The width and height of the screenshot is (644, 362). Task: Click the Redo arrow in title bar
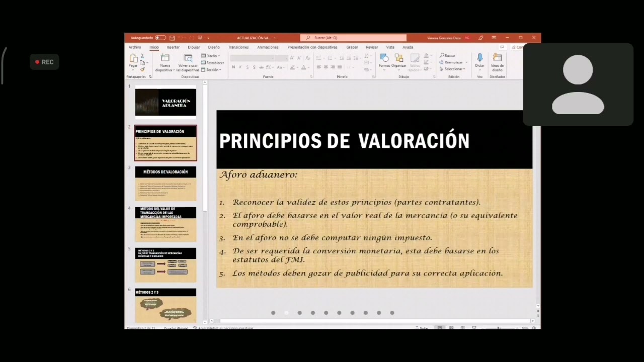click(192, 38)
